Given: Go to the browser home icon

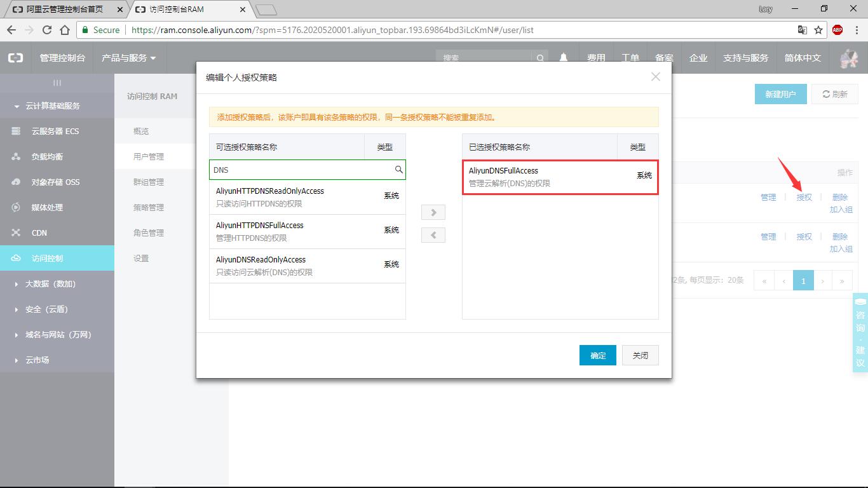Looking at the screenshot, I should [65, 30].
